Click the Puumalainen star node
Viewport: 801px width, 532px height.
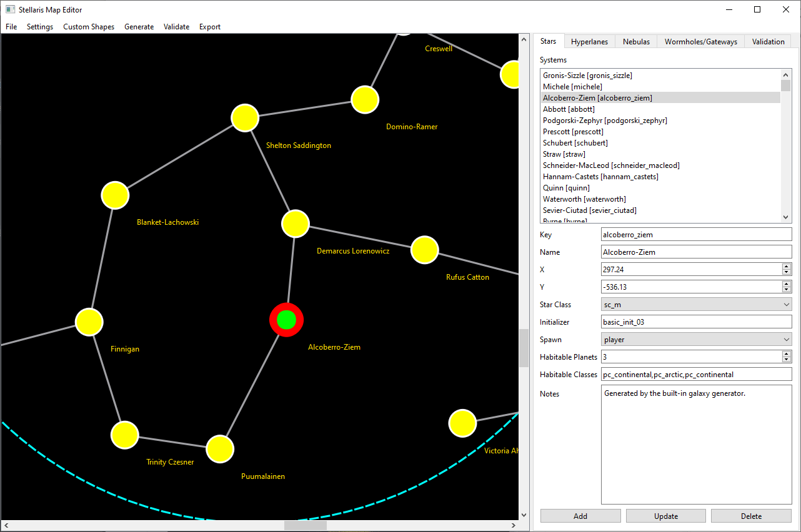(x=220, y=449)
